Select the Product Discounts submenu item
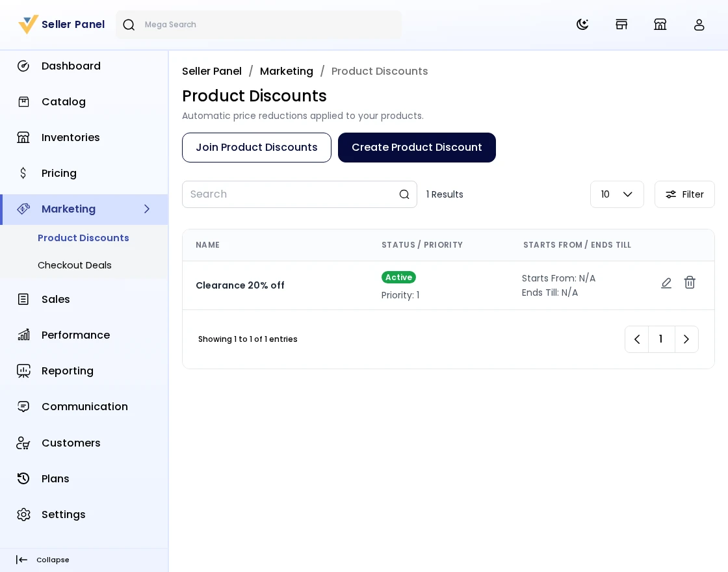Screen dimensions: 728x572 click(x=83, y=238)
